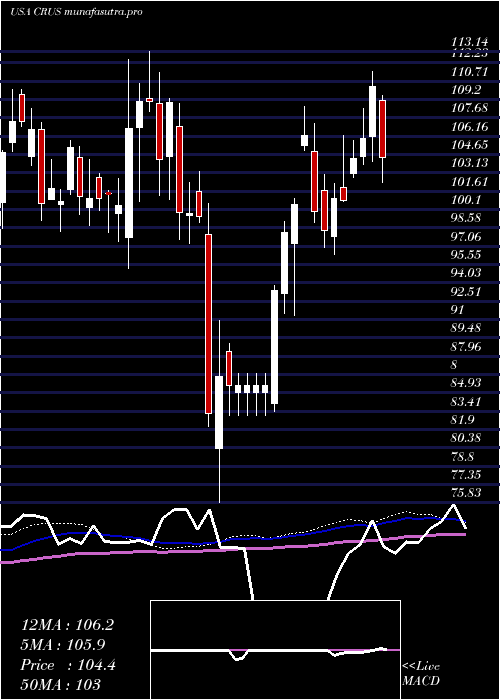Click the 75.83 price axis label
500x700 pixels.
pyautogui.click(x=466, y=493)
